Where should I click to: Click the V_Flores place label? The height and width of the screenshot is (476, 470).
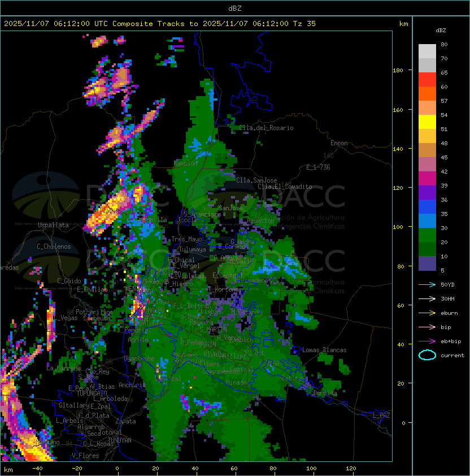(x=85, y=456)
